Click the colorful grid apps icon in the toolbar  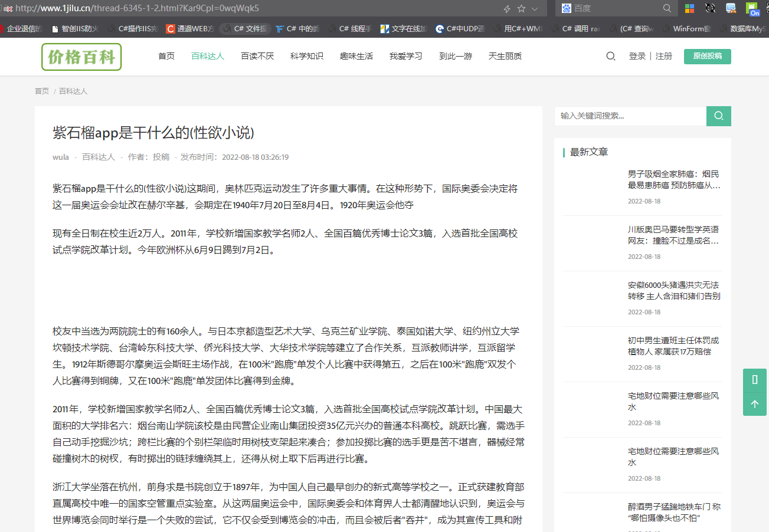[689, 8]
